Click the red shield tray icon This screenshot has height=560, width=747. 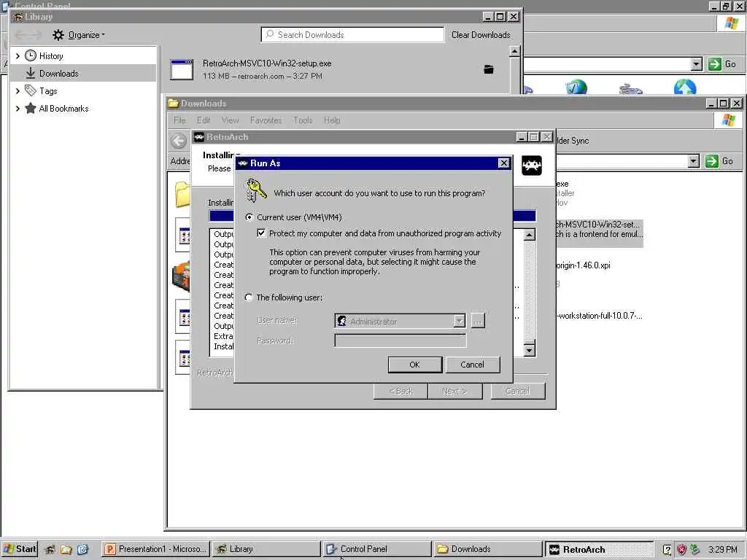[x=681, y=550]
